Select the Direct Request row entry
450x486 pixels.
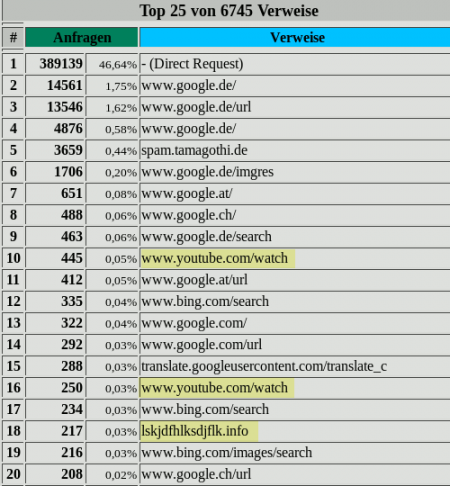[192, 64]
